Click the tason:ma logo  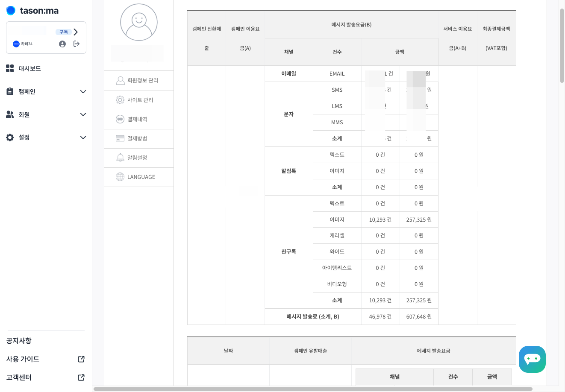[32, 11]
